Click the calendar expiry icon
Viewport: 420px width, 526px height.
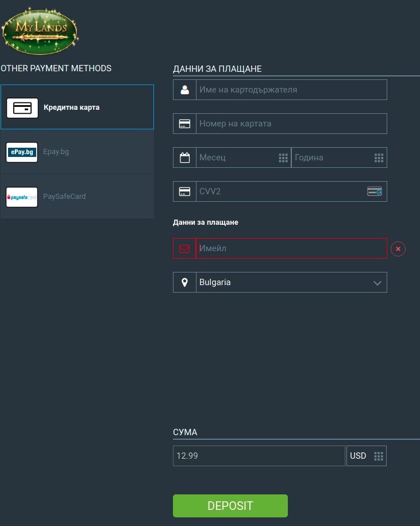pyautogui.click(x=184, y=158)
